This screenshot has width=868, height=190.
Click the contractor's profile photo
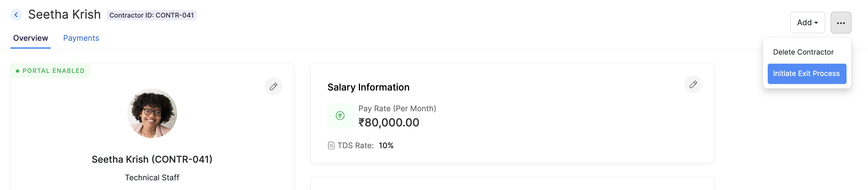152,113
